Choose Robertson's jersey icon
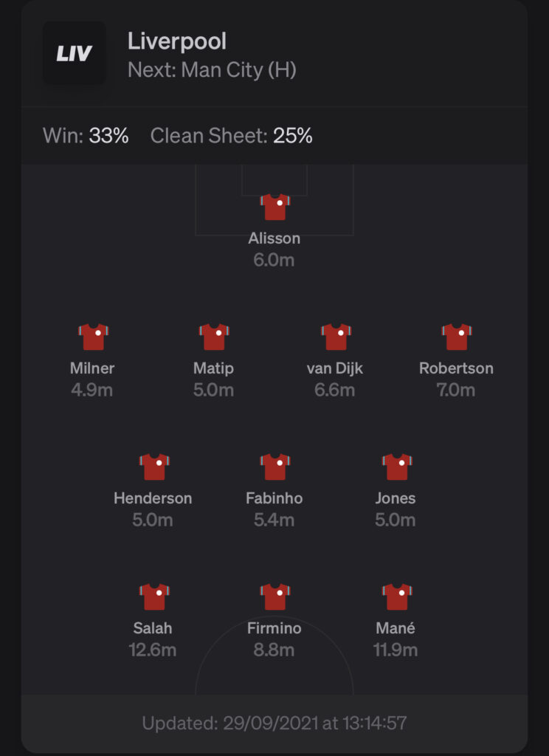Viewport: 549px width, 756px height. click(457, 337)
